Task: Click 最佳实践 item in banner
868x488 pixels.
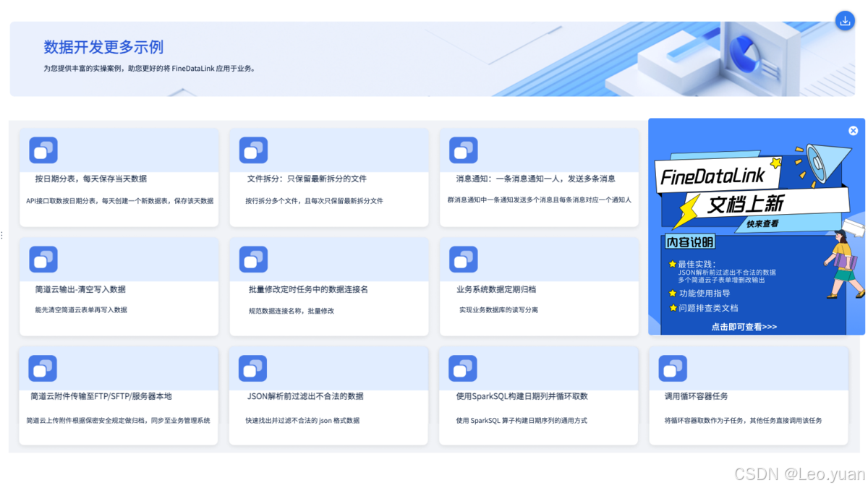Action: coord(697,264)
